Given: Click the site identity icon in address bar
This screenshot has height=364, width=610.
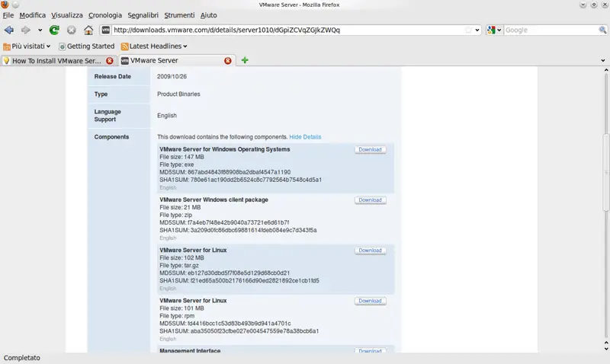Looking at the screenshot, I should click(105, 30).
